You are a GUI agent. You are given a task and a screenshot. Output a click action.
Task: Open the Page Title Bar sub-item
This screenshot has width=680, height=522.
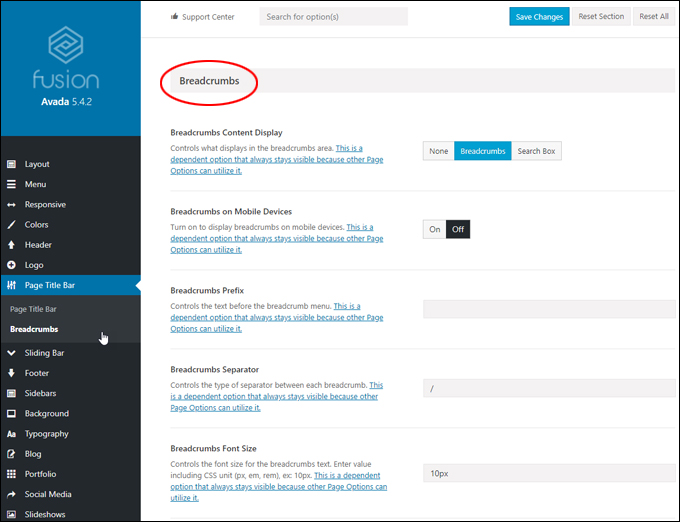33,309
